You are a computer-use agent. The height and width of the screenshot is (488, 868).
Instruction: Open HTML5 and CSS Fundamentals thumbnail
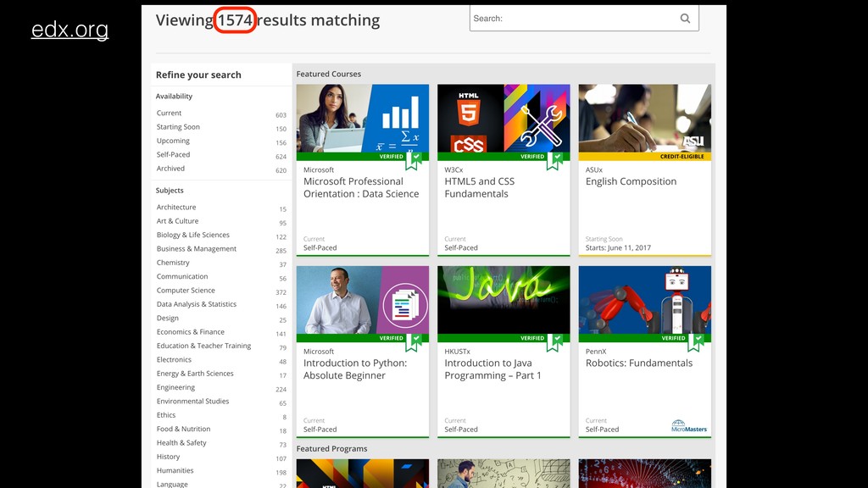point(504,119)
